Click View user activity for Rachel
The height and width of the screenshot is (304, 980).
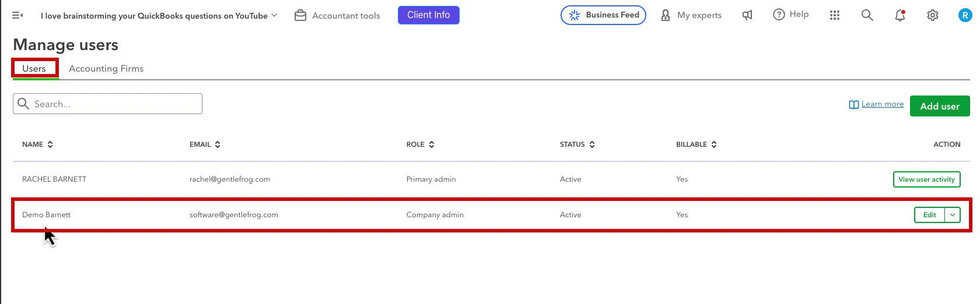click(x=926, y=179)
